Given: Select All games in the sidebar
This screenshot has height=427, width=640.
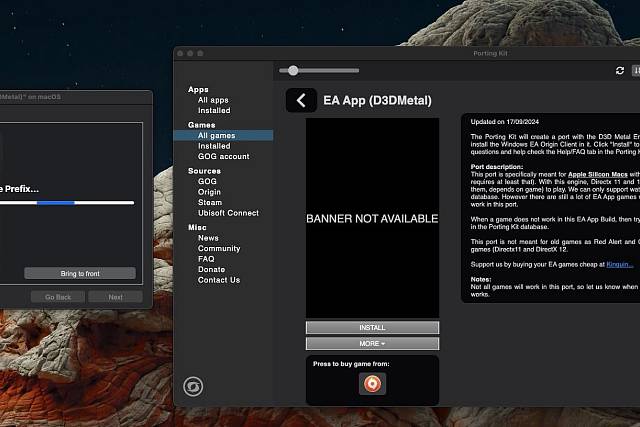Looking at the screenshot, I should click(x=216, y=135).
